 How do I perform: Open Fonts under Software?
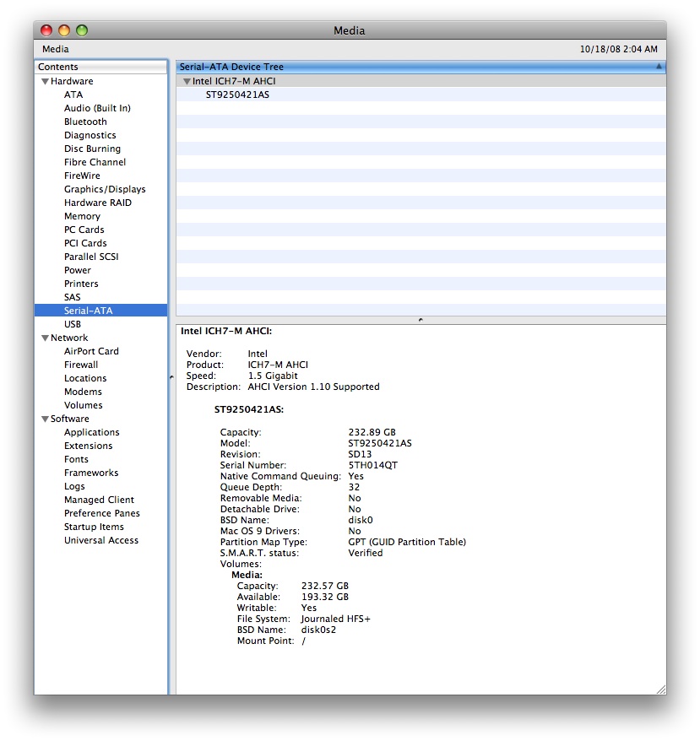76,459
